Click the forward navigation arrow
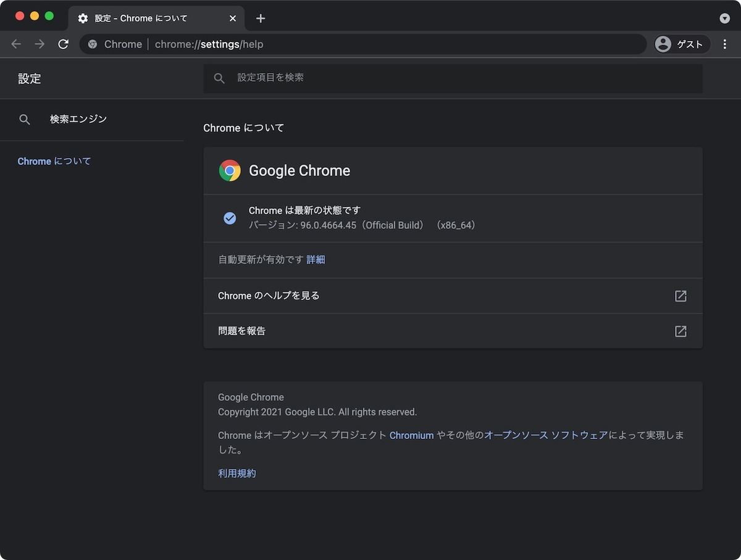 pyautogui.click(x=40, y=44)
